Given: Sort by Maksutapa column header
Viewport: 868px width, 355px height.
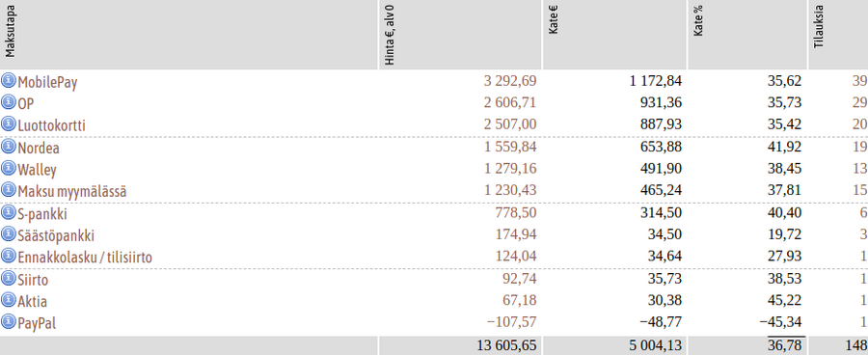Looking at the screenshot, I should [x=11, y=32].
